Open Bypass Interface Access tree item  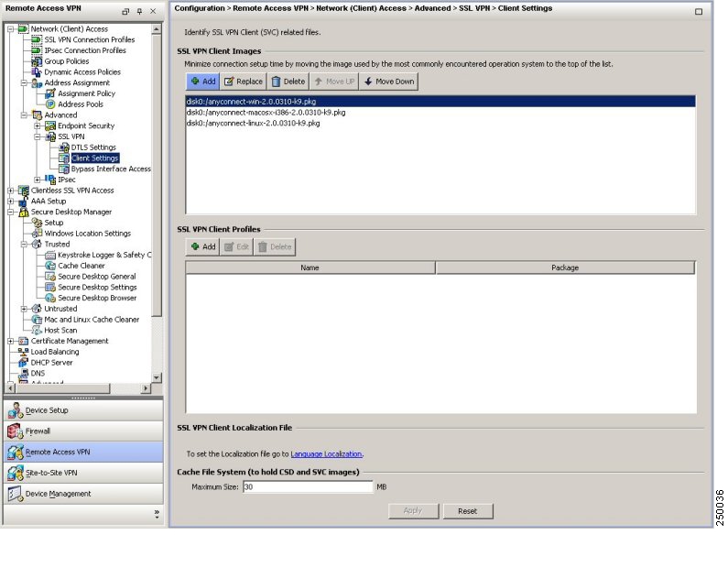pyautogui.click(x=110, y=169)
